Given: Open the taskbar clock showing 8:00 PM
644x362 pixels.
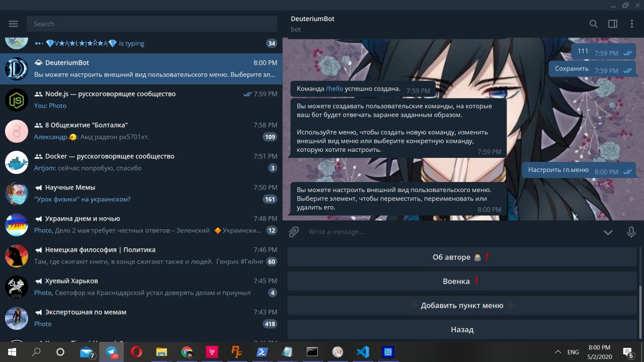Looking at the screenshot, I should tap(599, 352).
